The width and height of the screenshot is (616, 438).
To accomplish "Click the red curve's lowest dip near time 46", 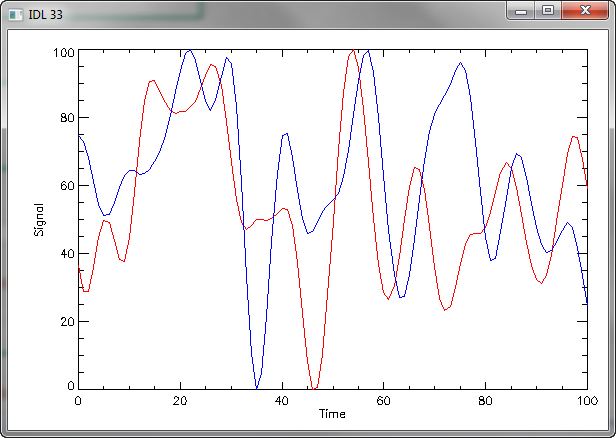I will tap(314, 387).
